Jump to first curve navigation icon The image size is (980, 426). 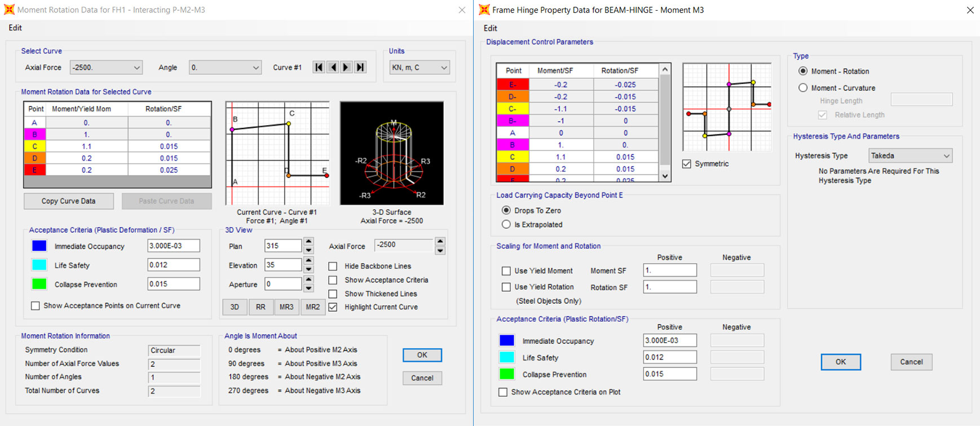319,67
